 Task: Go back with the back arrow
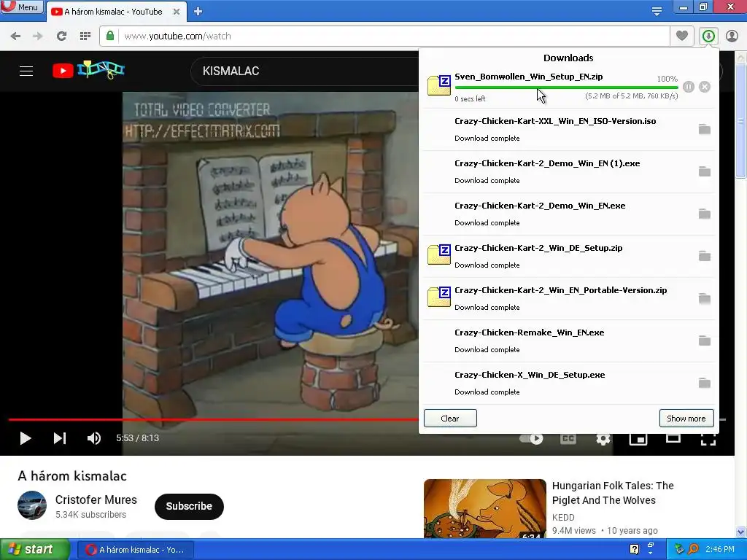tap(15, 36)
